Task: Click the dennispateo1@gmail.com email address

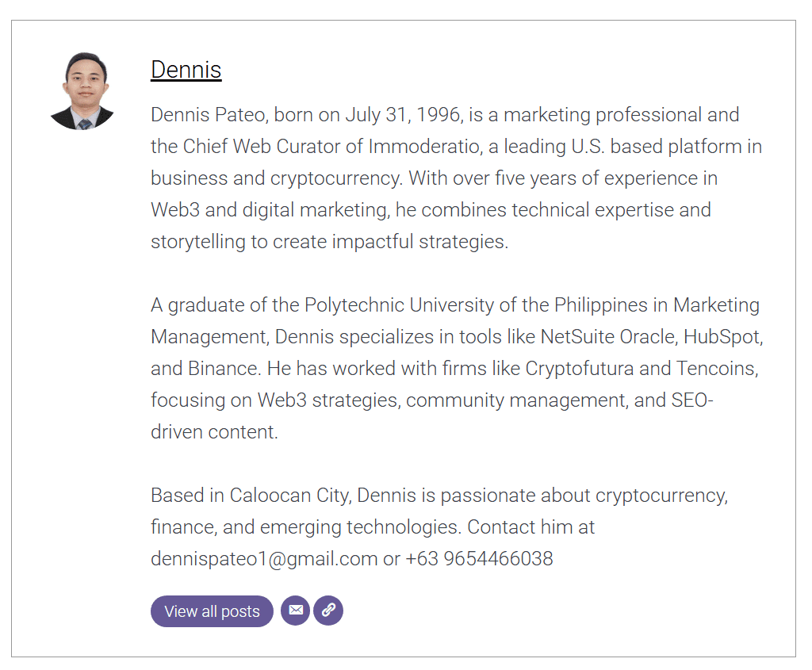Action: pyautogui.click(x=264, y=558)
